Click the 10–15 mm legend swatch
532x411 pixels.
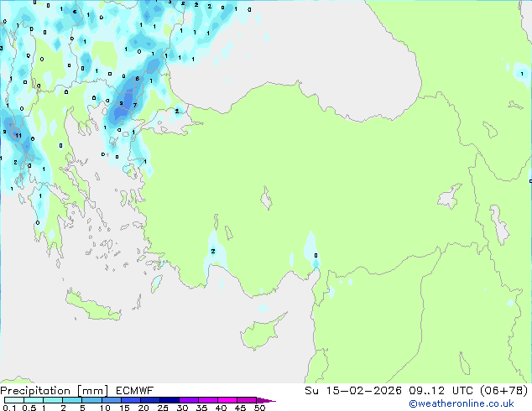[x=111, y=400]
